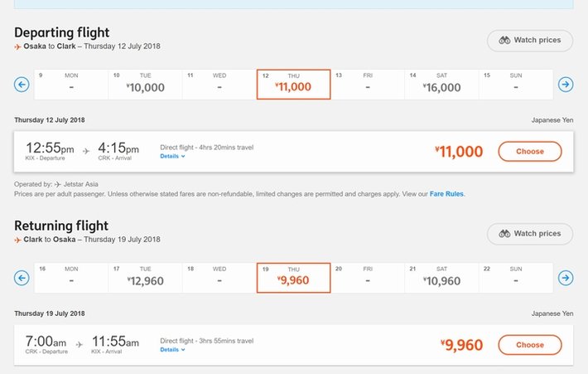
Task: Click binoculars icon in departing Watch prices
Action: [504, 40]
